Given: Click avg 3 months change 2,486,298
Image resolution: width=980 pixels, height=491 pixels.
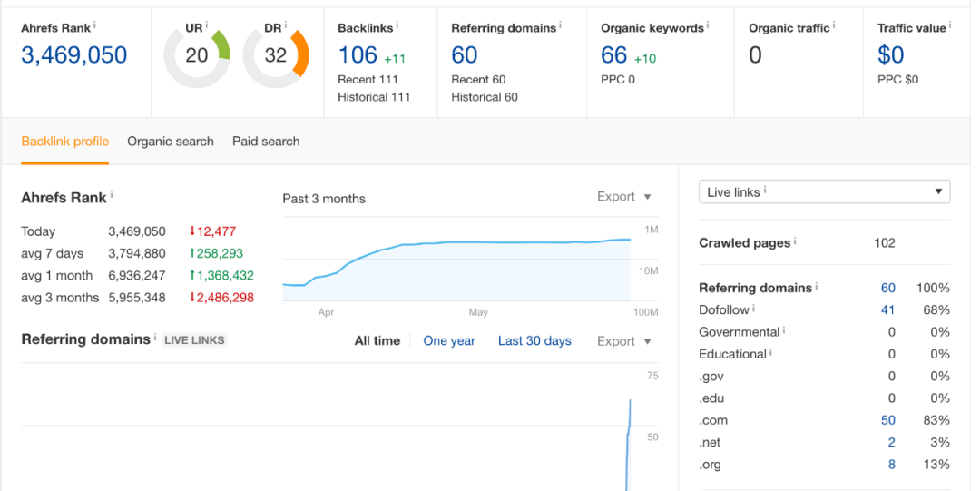Looking at the screenshot, I should (x=221, y=299).
